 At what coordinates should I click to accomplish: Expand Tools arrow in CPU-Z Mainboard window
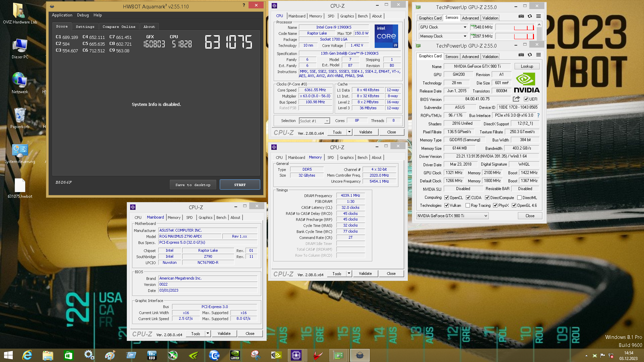pos(208,334)
